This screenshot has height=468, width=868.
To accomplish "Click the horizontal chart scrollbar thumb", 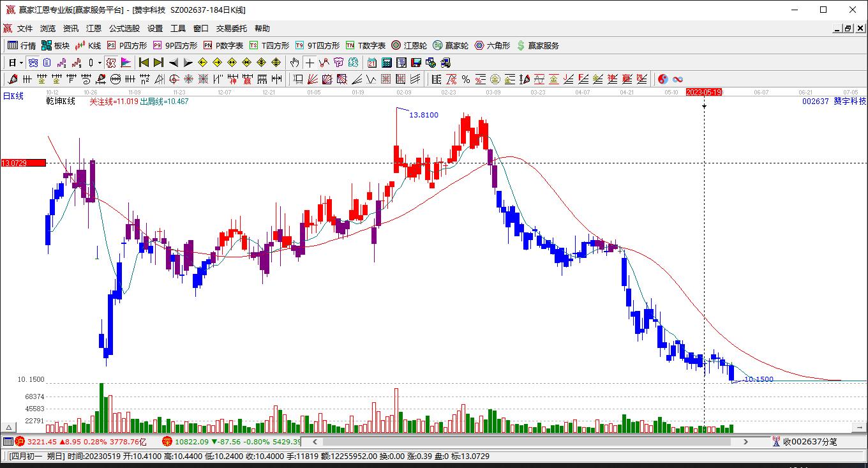I will (527, 441).
